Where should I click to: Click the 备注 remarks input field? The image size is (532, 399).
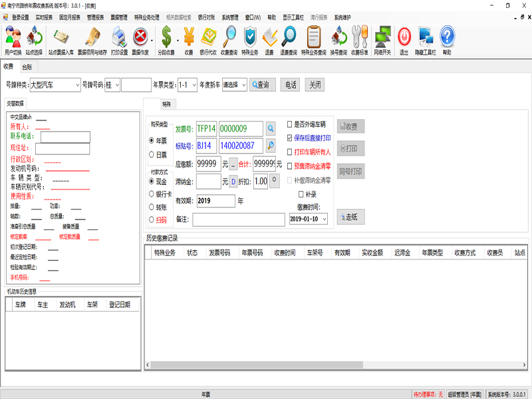pyautogui.click(x=239, y=219)
